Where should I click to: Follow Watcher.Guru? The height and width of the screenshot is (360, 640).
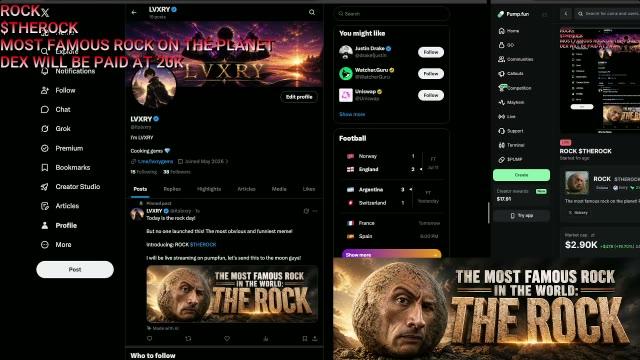[431, 74]
